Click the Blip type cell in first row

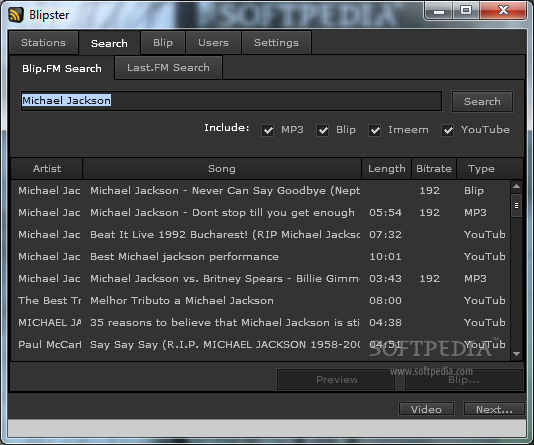click(474, 191)
